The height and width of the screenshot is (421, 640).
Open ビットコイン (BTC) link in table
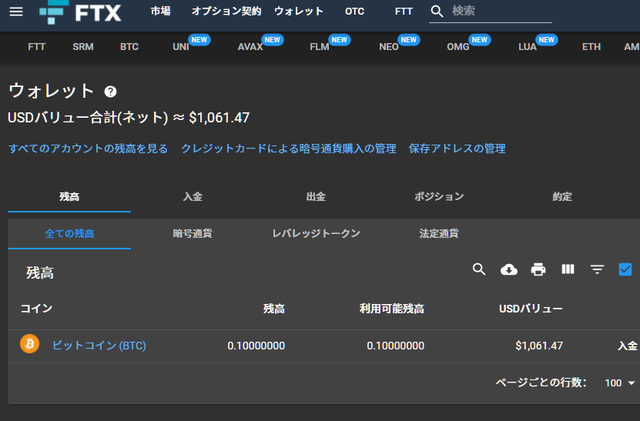click(99, 346)
